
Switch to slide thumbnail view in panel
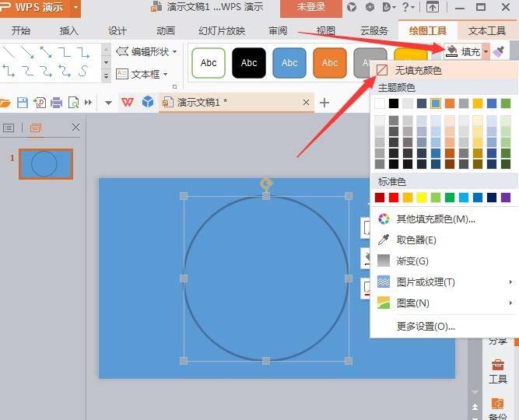coord(36,128)
